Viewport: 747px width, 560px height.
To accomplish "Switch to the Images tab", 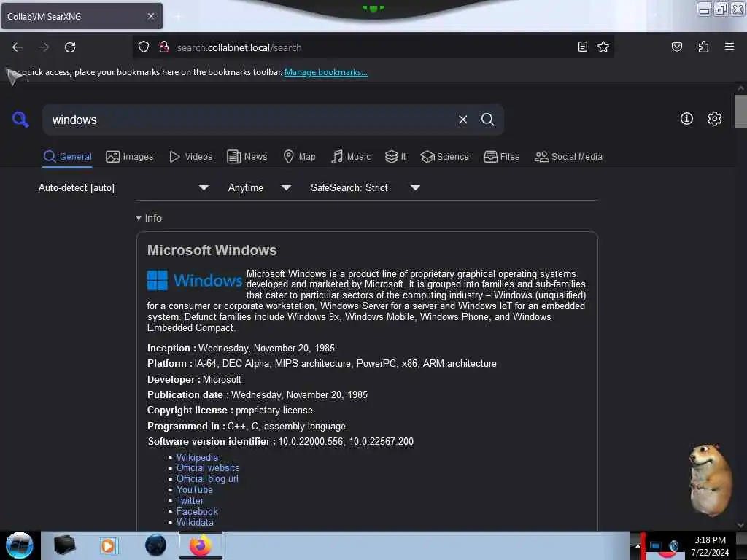I will click(130, 157).
